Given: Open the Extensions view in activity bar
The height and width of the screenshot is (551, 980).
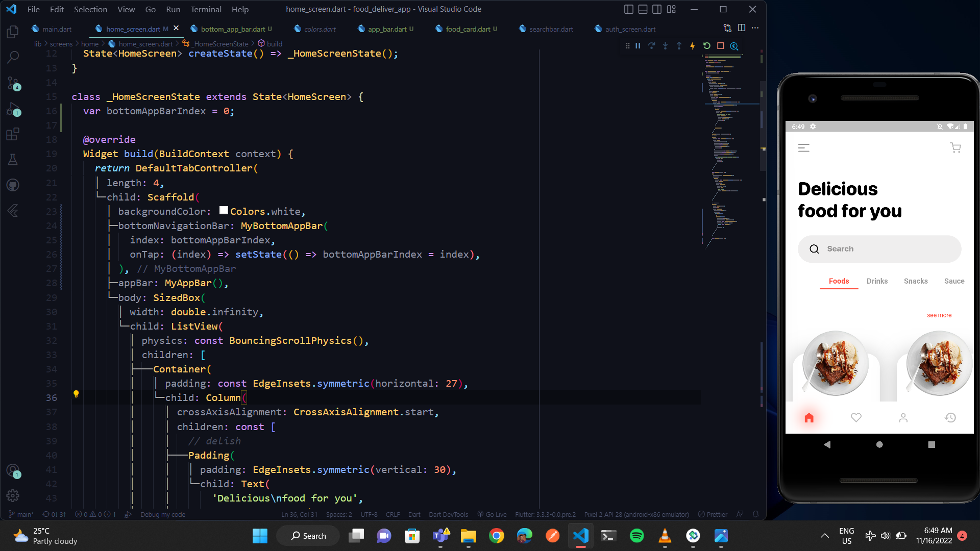Looking at the screenshot, I should pos(13,134).
